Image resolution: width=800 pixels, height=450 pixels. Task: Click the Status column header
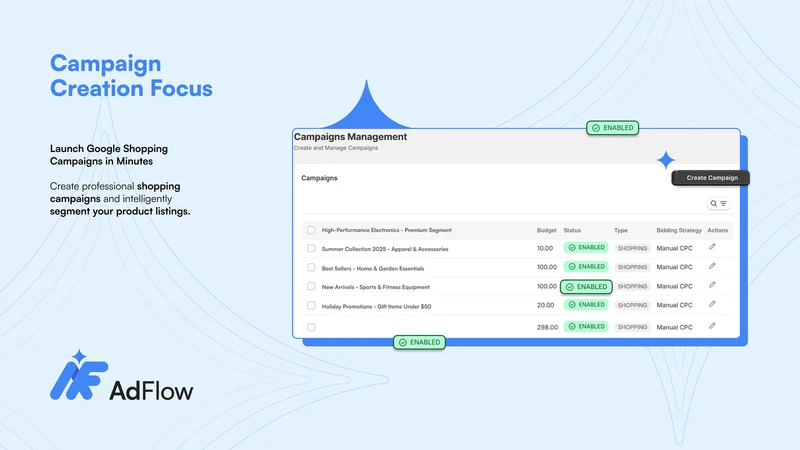tap(572, 230)
